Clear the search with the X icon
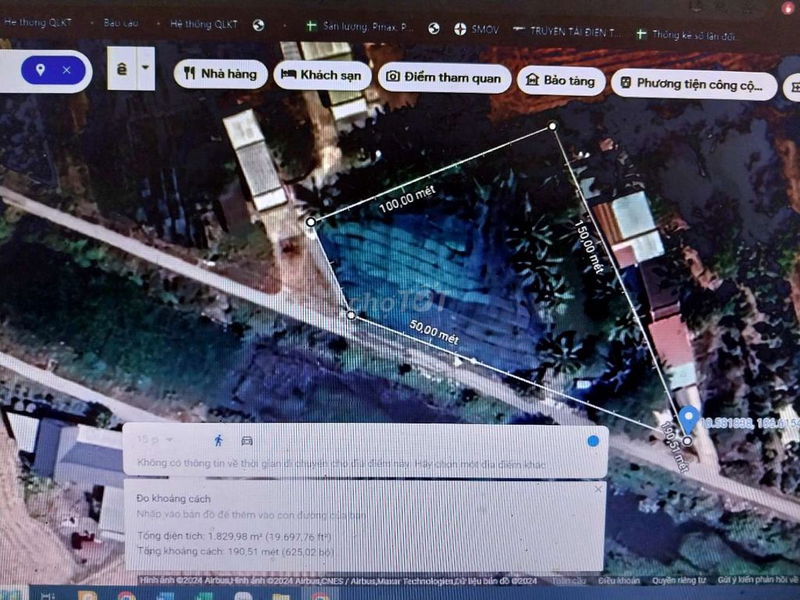800x600 pixels. pos(67,70)
